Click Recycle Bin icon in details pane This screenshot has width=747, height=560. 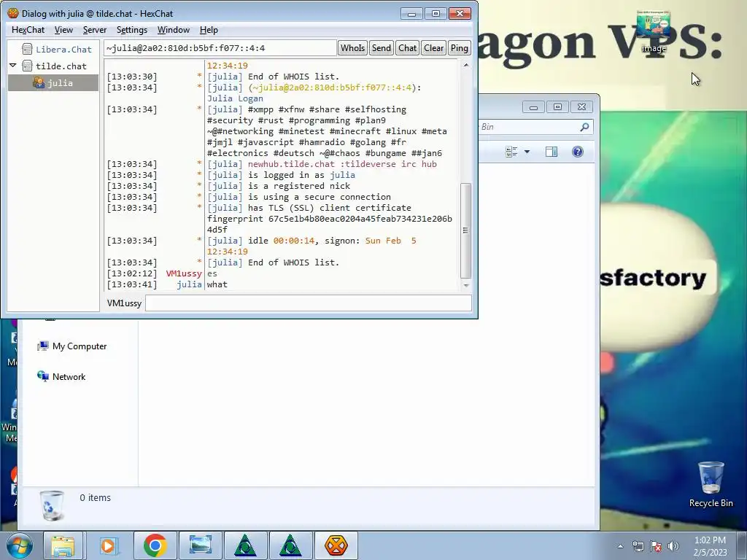(52, 505)
